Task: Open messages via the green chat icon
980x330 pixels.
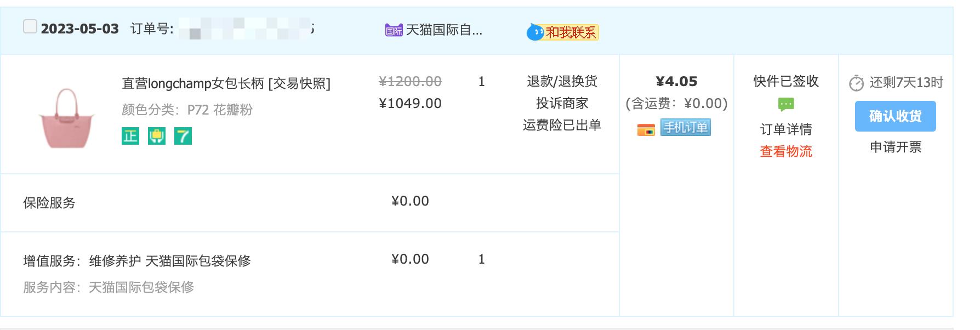Action: coord(786,103)
